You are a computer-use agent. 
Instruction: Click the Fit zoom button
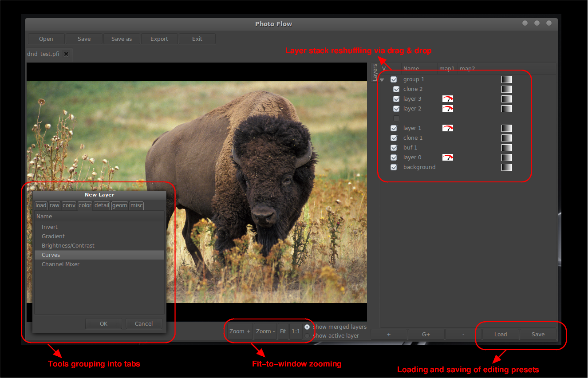(x=283, y=331)
